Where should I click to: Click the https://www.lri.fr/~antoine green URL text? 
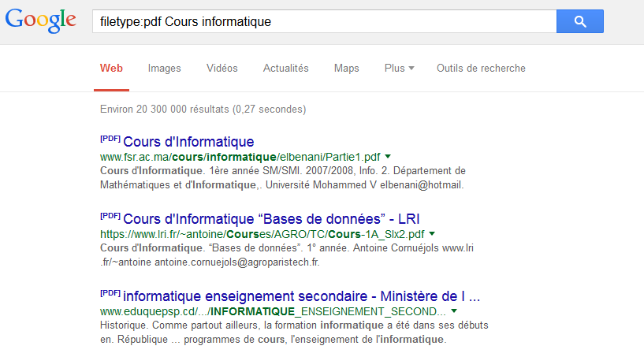(x=262, y=234)
